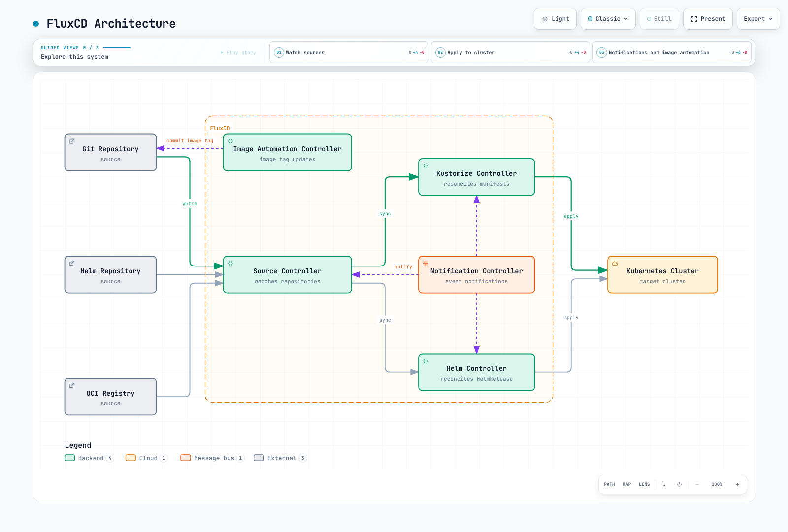Click the FluxCD group label
Screen dimensions: 788x532
220,128
